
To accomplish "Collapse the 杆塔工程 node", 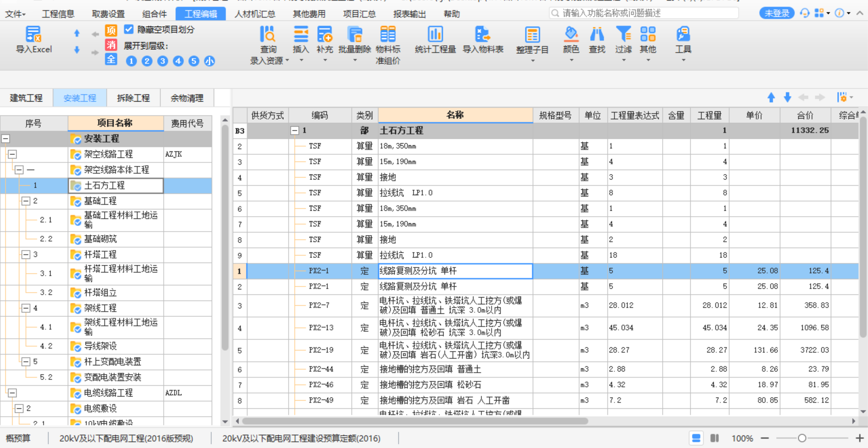I will click(26, 255).
